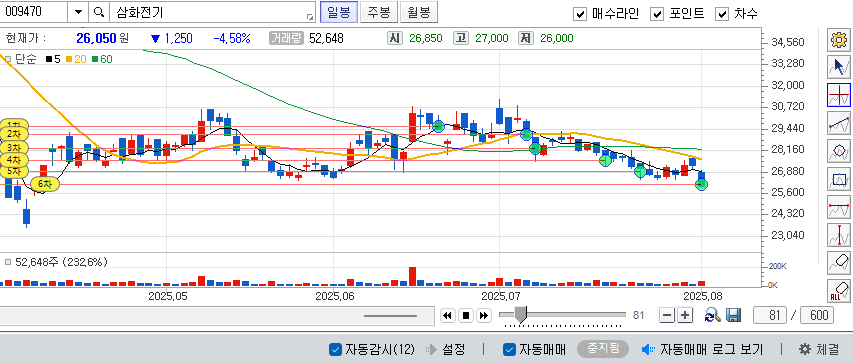Click the 4차 buy level marker
853x363 pixels.
[x=14, y=159]
